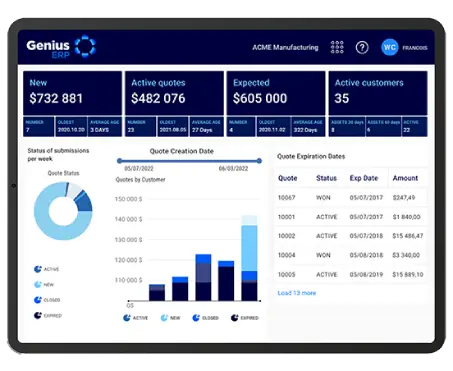Click AVERAGE AGE 322 Days cell

click(308, 126)
